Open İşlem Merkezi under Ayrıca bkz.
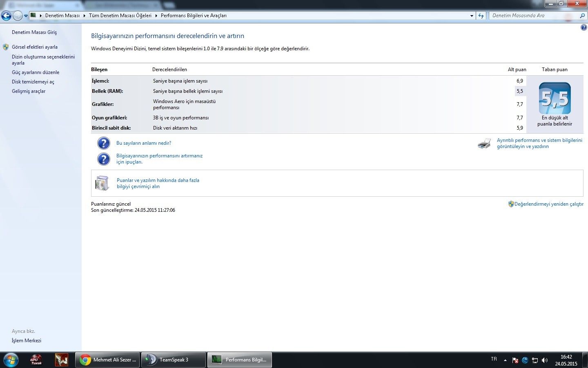 coord(27,341)
